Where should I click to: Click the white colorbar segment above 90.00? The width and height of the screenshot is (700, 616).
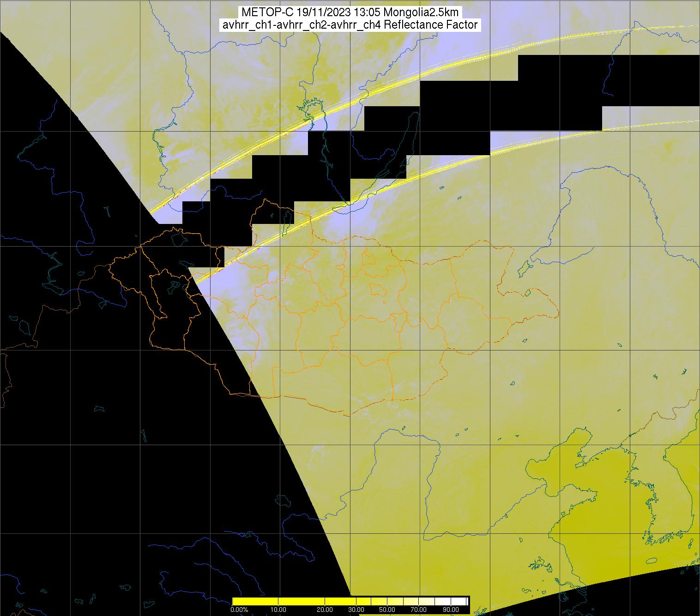coord(459,601)
